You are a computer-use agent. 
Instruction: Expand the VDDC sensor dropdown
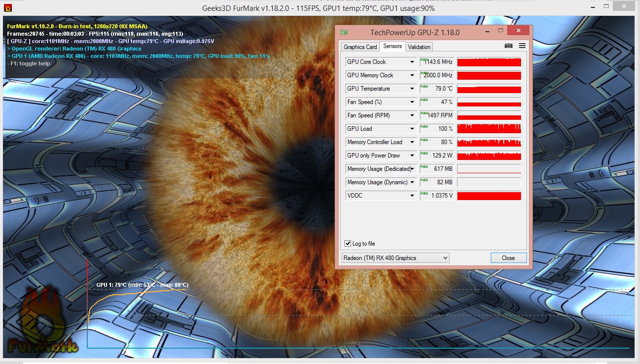[411, 196]
